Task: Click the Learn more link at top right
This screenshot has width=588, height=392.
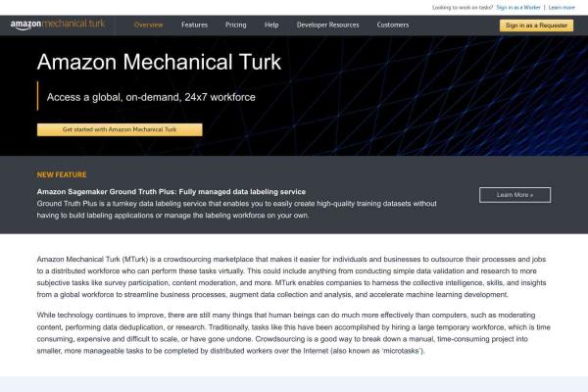Action: [x=562, y=7]
